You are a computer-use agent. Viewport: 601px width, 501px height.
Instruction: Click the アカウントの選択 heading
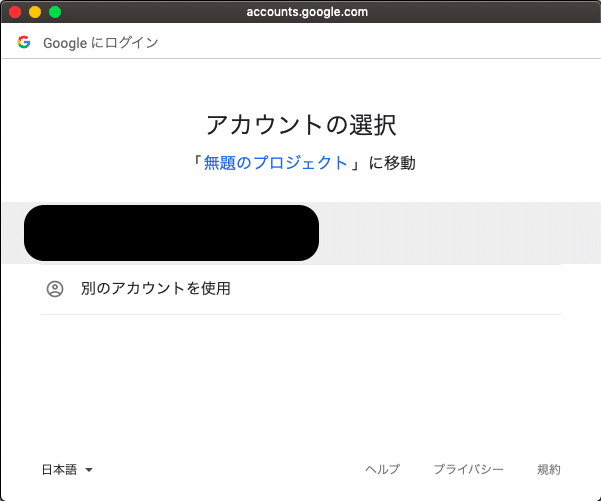pyautogui.click(x=300, y=125)
